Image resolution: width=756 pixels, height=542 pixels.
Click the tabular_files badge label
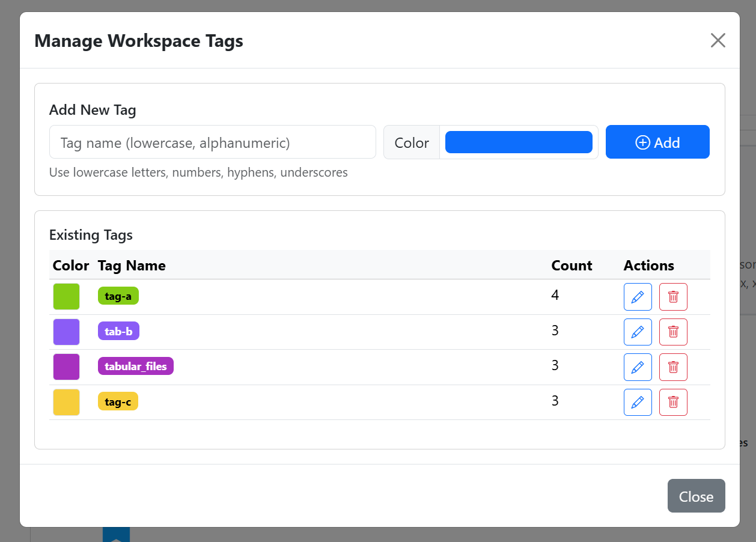tap(136, 366)
